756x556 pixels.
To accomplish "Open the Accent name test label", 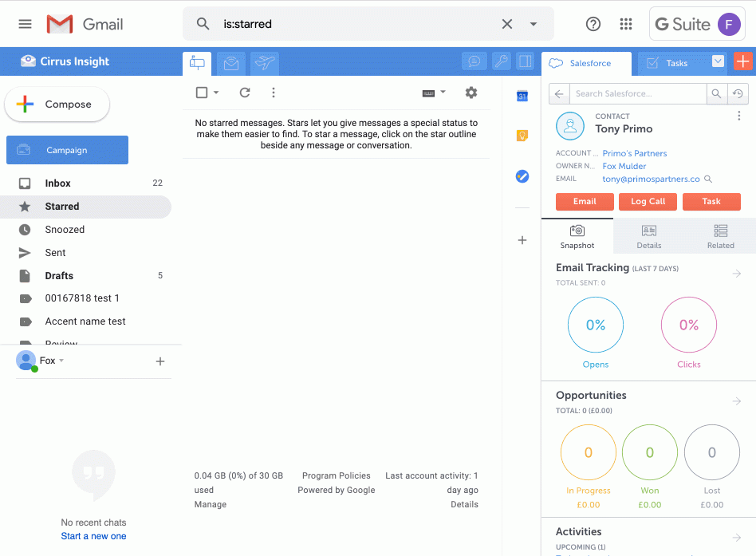I will [x=85, y=321].
